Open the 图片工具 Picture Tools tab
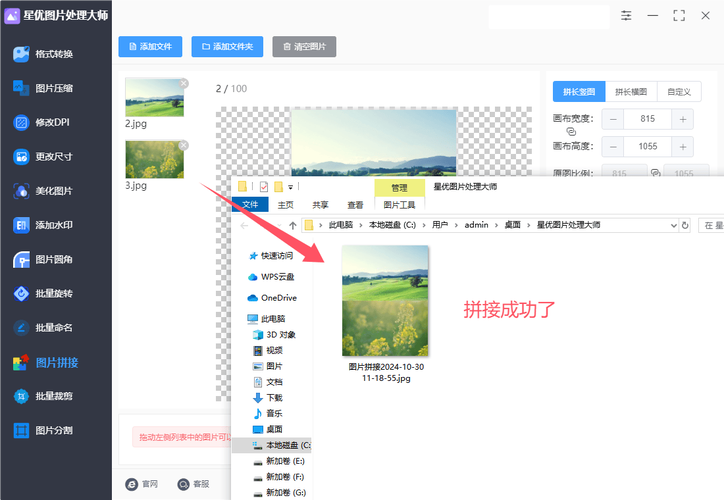The image size is (724, 500). [399, 205]
